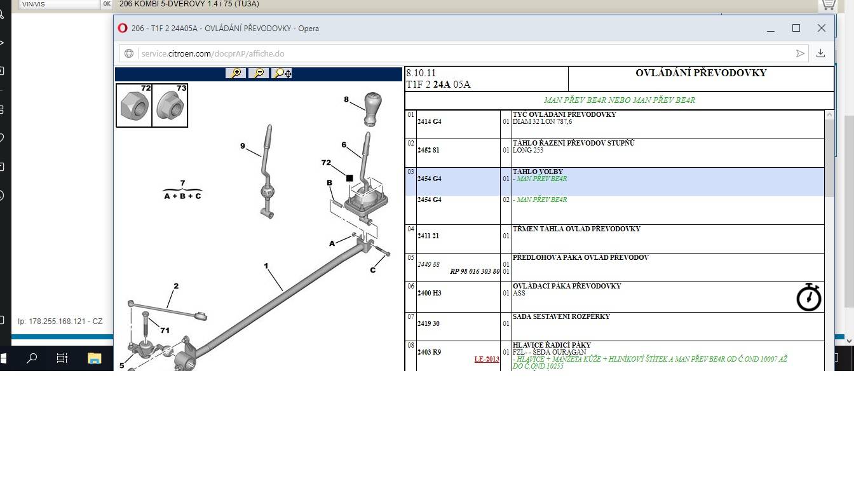Screen dimensions: 868x488
Task: Select replacement part RP 98 016 303 80
Action: [x=475, y=271]
